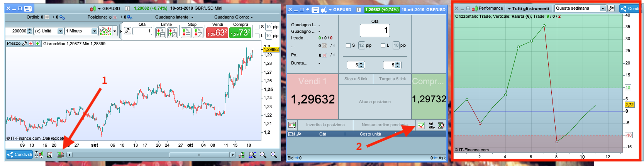Open position settings gears next to Posizione
This screenshot has height=166, width=644.
130,17
